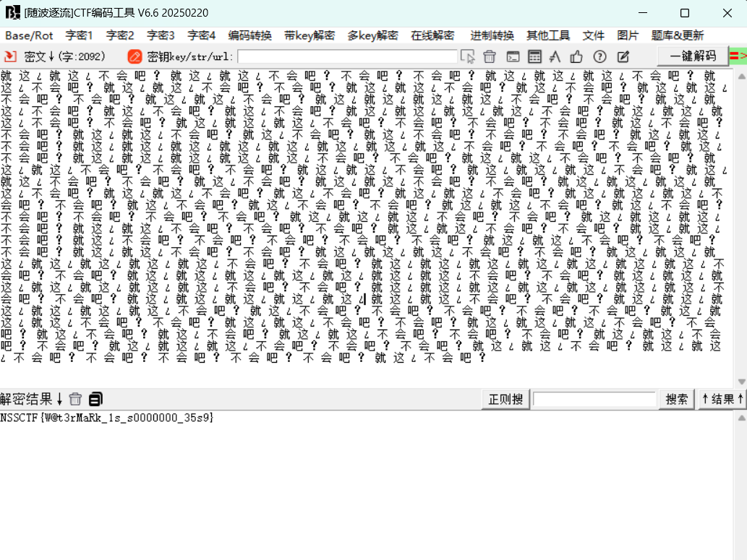
Task: Open the 字密1 menu
Action: click(x=79, y=35)
